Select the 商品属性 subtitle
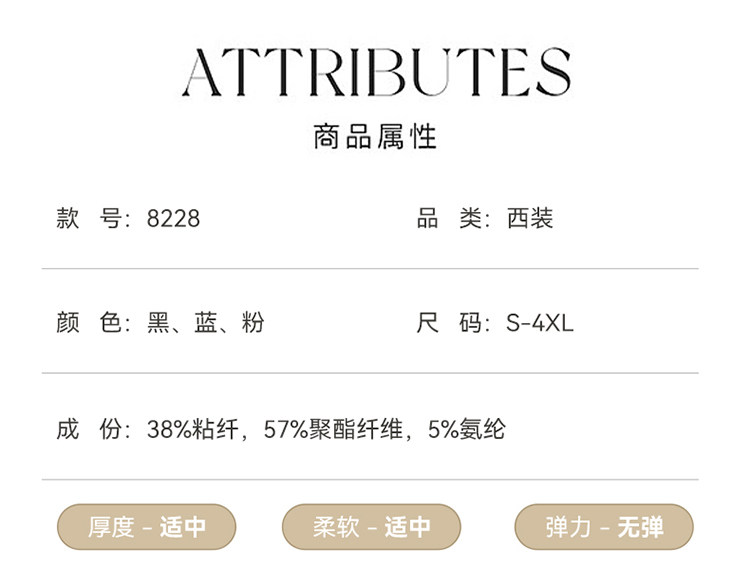The height and width of the screenshot is (570, 750). pos(375,137)
